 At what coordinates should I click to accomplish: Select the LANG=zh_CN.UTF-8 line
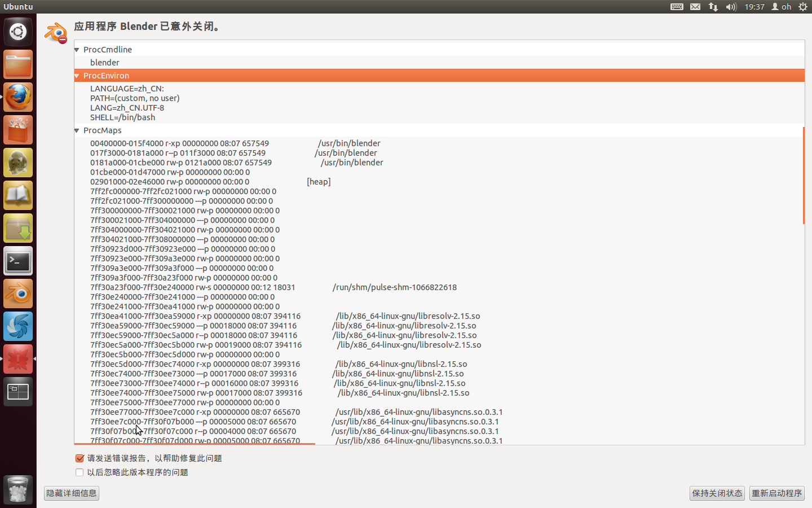coord(127,108)
